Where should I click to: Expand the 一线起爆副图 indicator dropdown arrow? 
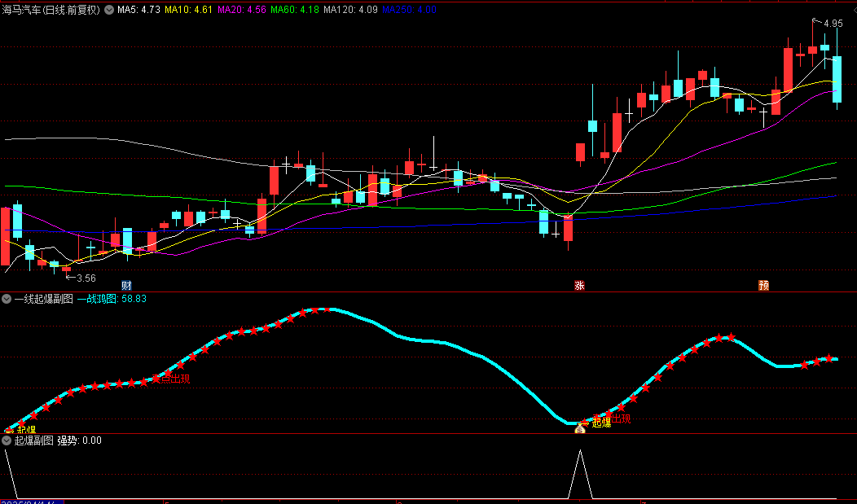(x=7, y=299)
